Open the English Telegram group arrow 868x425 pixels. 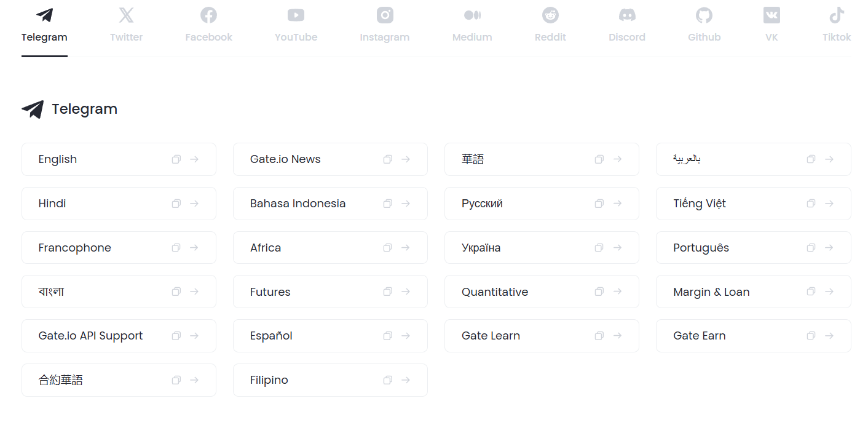[194, 159]
